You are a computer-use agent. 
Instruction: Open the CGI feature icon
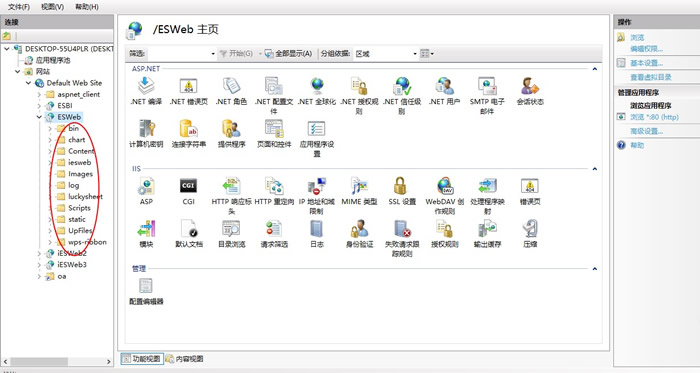click(188, 186)
